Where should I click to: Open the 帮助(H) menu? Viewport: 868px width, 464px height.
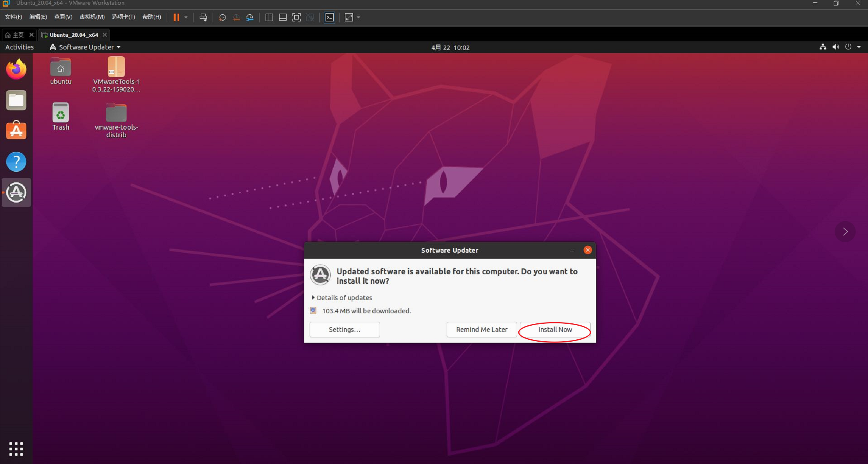point(151,17)
